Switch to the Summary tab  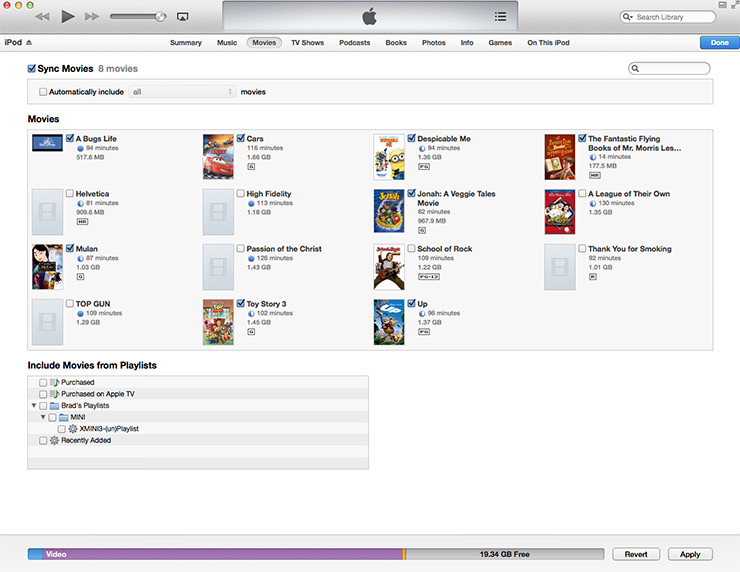(x=185, y=42)
